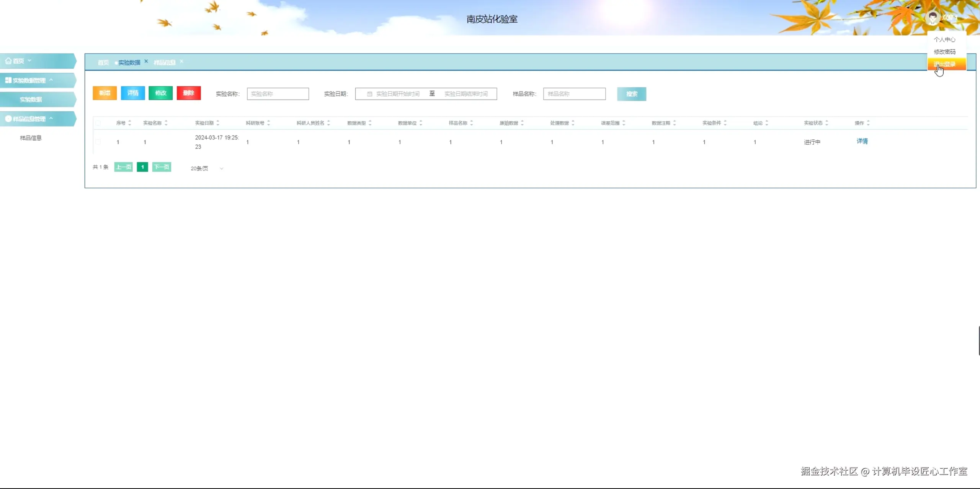
Task: Click calendar icon in 实验日期 field
Action: tap(369, 94)
